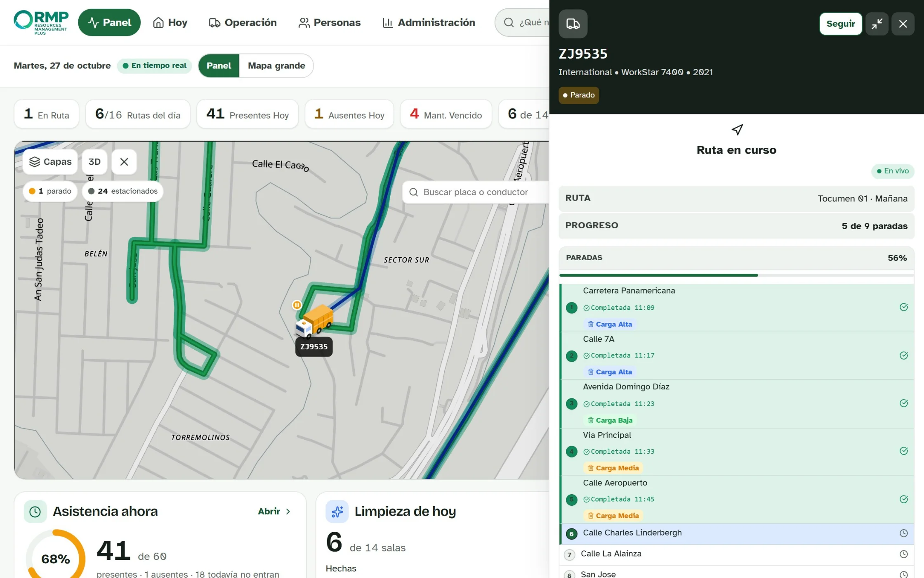Switch to Panel view toggle
Screen dimensions: 924x578
click(x=219, y=66)
